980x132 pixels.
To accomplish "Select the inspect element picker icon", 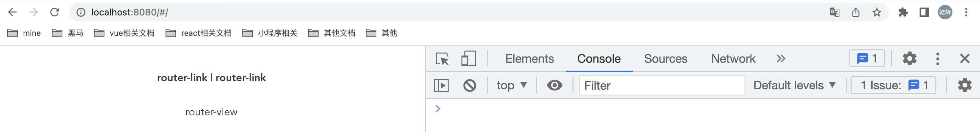I will (442, 59).
